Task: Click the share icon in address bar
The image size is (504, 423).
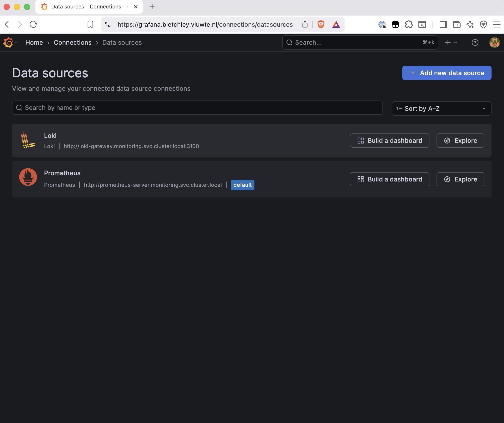Action: click(305, 24)
